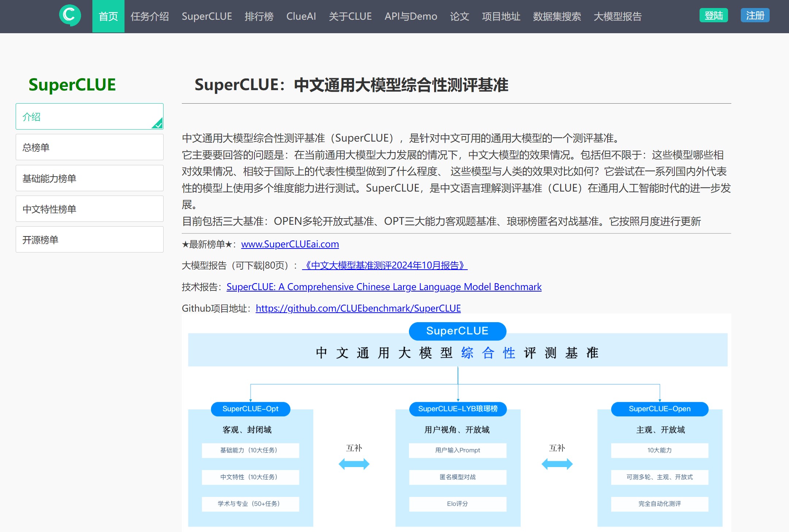This screenshot has height=532, width=789.
Task: Open the GitHub SuperCLUE project link
Action: coord(358,308)
